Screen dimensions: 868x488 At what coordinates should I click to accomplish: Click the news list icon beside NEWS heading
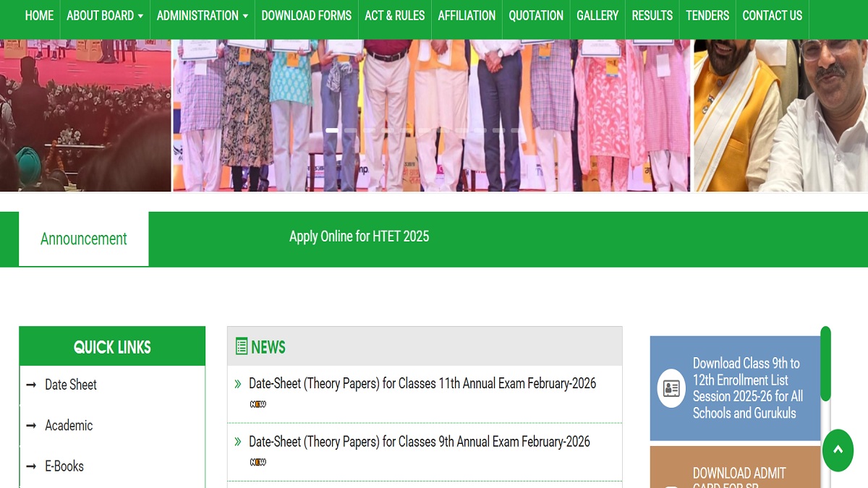[x=242, y=347]
